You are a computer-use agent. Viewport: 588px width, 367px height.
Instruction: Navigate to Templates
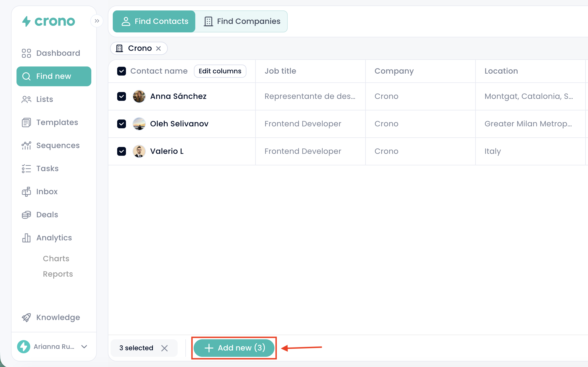pyautogui.click(x=54, y=123)
